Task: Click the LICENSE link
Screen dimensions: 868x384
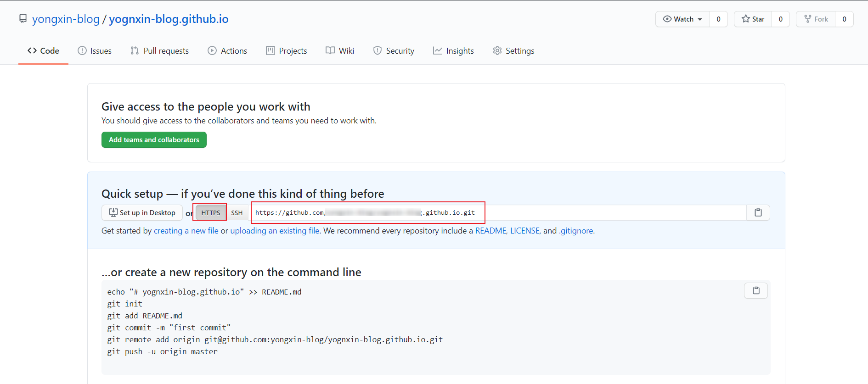Action: 524,231
